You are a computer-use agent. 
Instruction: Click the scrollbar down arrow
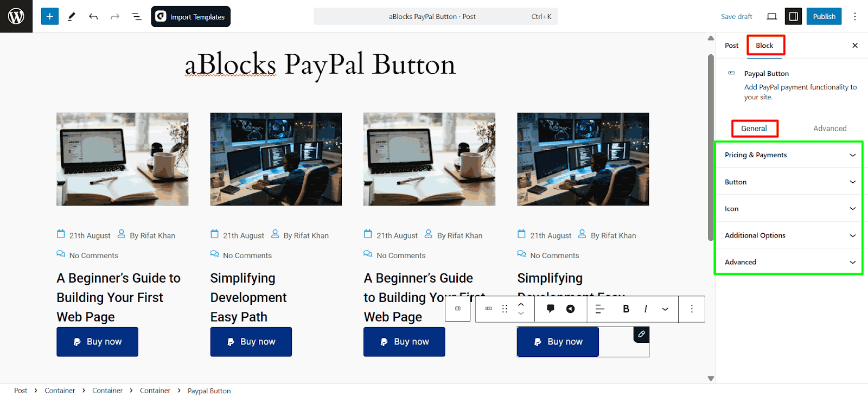[711, 379]
